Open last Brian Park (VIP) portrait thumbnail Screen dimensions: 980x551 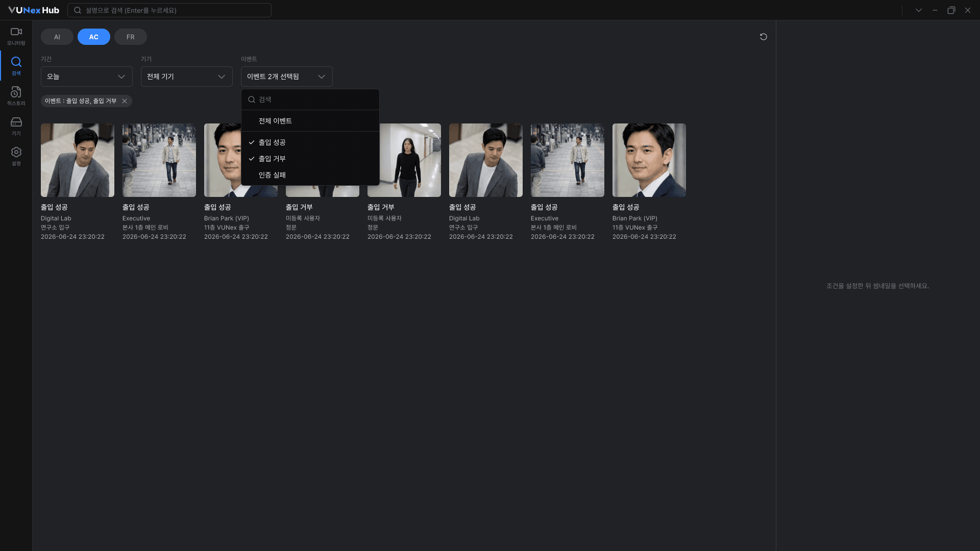click(x=649, y=160)
